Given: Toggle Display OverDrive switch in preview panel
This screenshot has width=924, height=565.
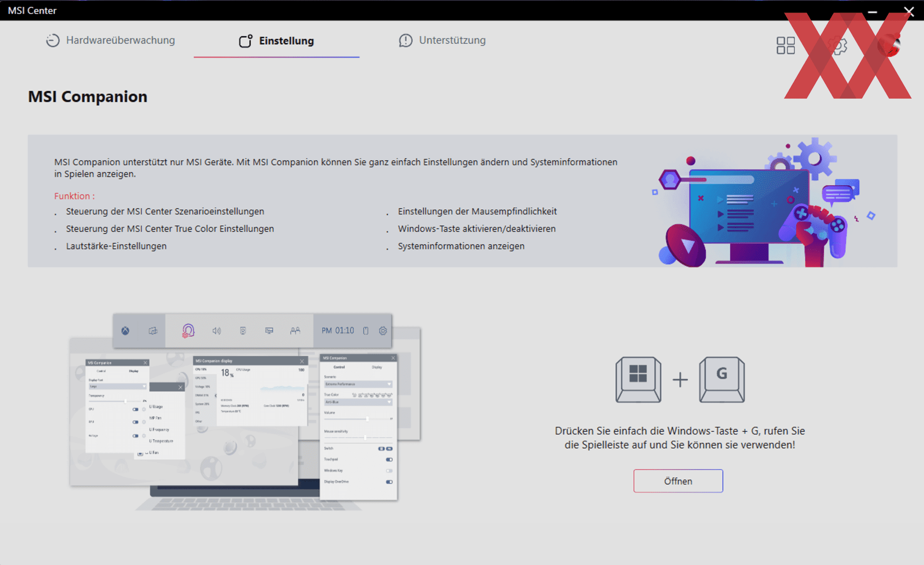Looking at the screenshot, I should [x=389, y=482].
